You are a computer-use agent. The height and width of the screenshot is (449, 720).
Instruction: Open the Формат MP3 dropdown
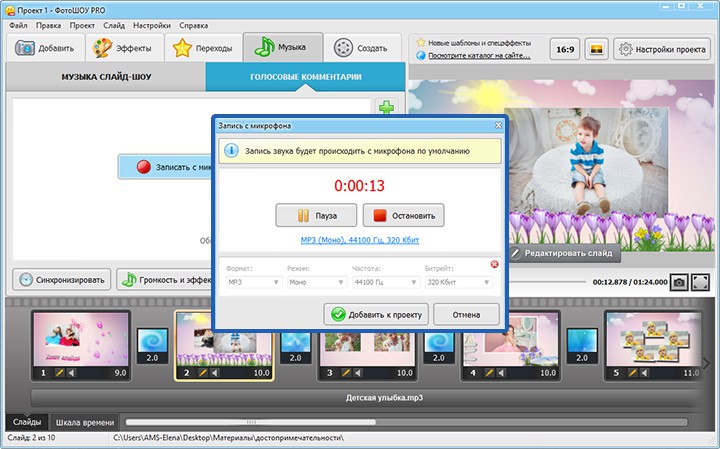pyautogui.click(x=253, y=283)
